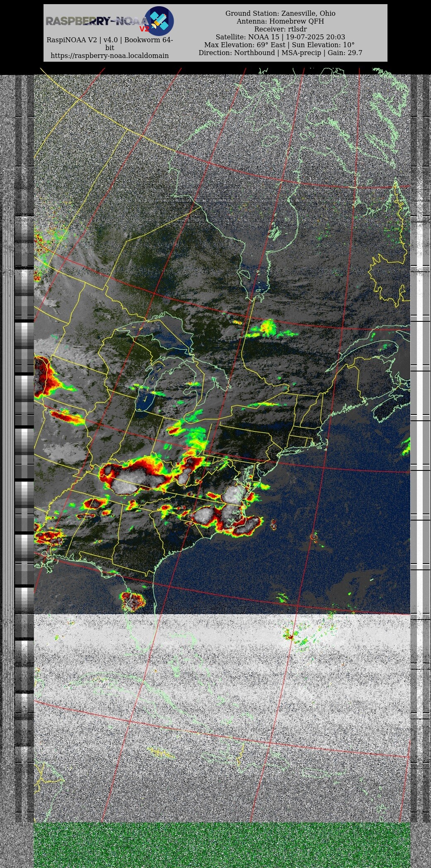Click the Antenna Homebrew QFH text
Image resolution: width=431 pixels, height=868 pixels.
click(280, 21)
